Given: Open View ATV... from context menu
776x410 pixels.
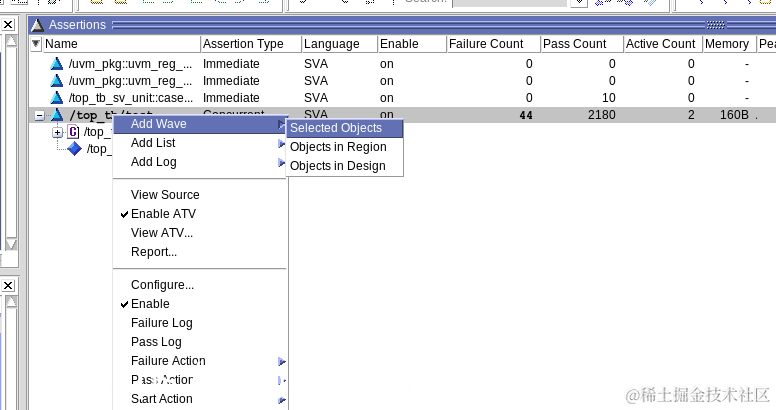Looking at the screenshot, I should (x=200, y=233).
